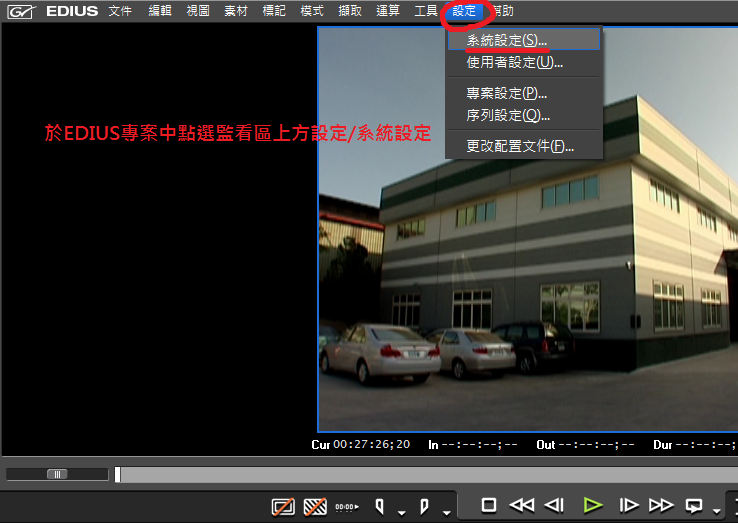This screenshot has height=523, width=738.
Task: Fast forward the video
Action: (x=661, y=505)
